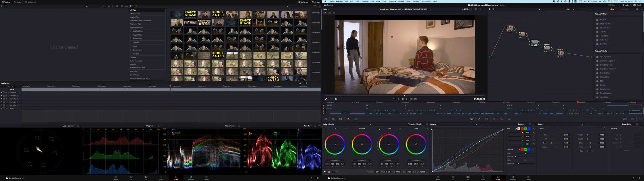
Task: Toggle the Timeline panel button
Action: point(329,5)
